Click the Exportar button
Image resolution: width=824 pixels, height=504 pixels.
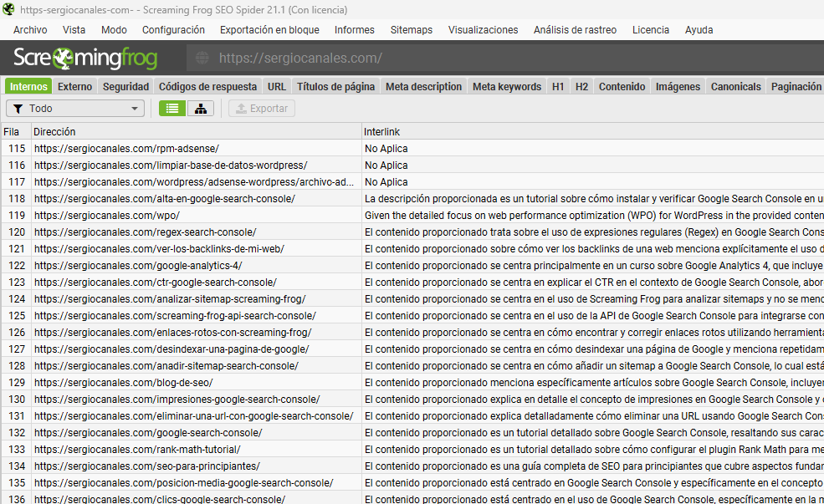(262, 109)
